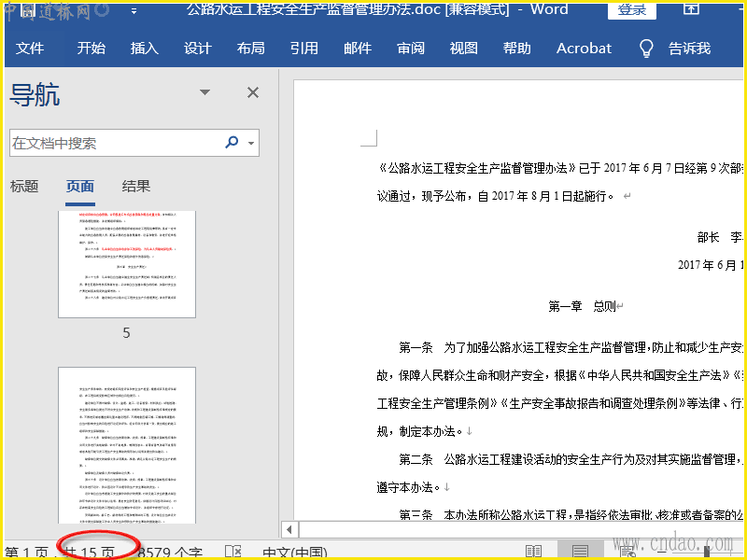Click the proofing errors icon in status bar
Viewport: 747px width, 560px height.
(233, 553)
